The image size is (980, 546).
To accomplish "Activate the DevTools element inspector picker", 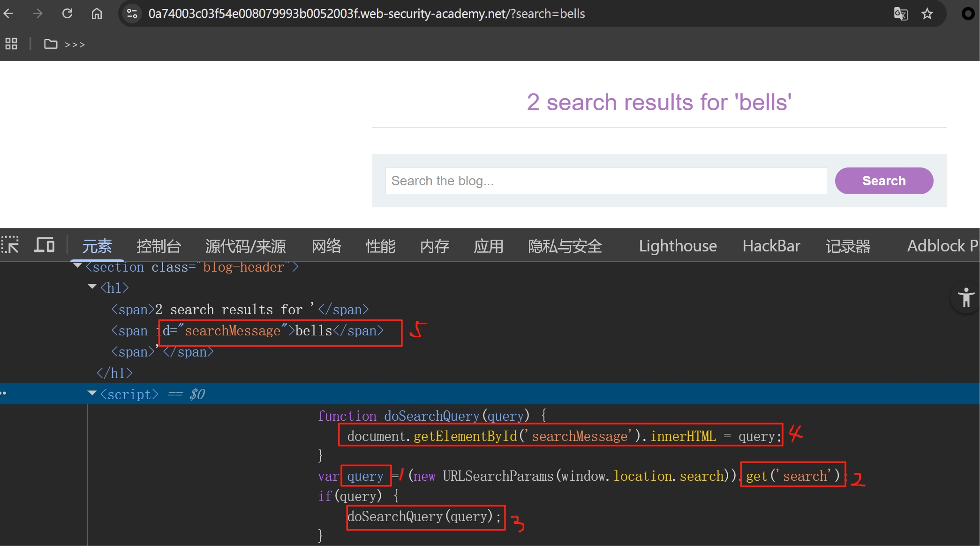I will pyautogui.click(x=10, y=245).
